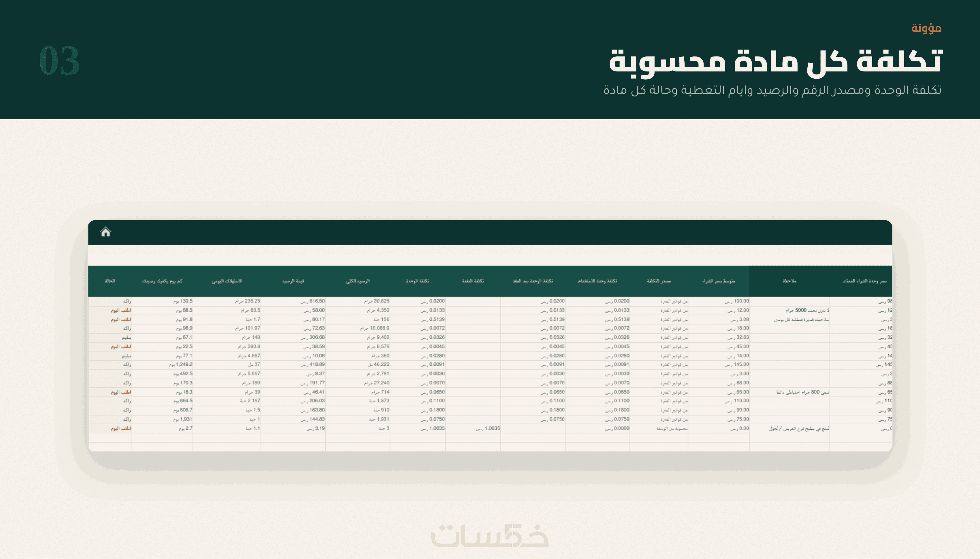Click the محسوبة من الوصفة cost source cell
This screenshot has width=980, height=559.
[659, 428]
